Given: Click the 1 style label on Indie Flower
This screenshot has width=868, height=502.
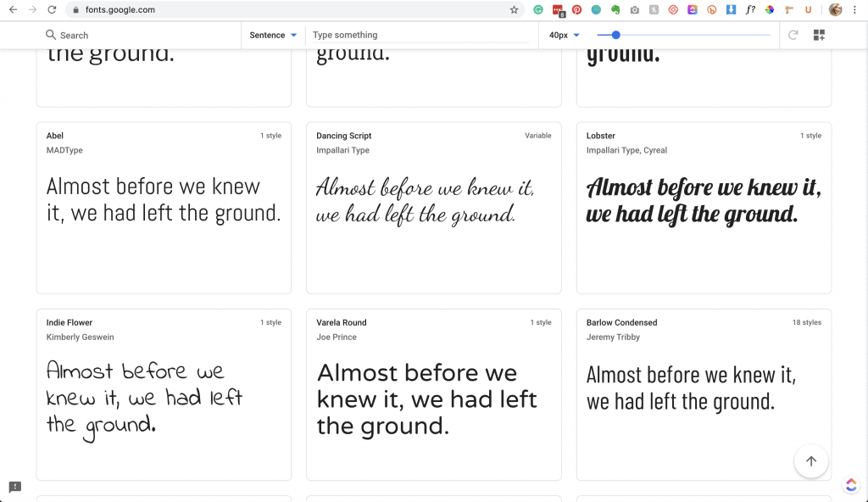Looking at the screenshot, I should pyautogui.click(x=270, y=322).
